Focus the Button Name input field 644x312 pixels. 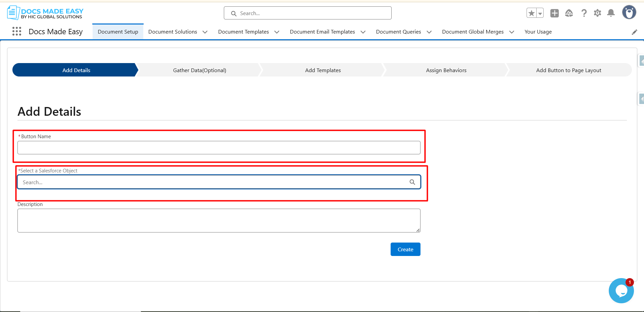click(219, 148)
